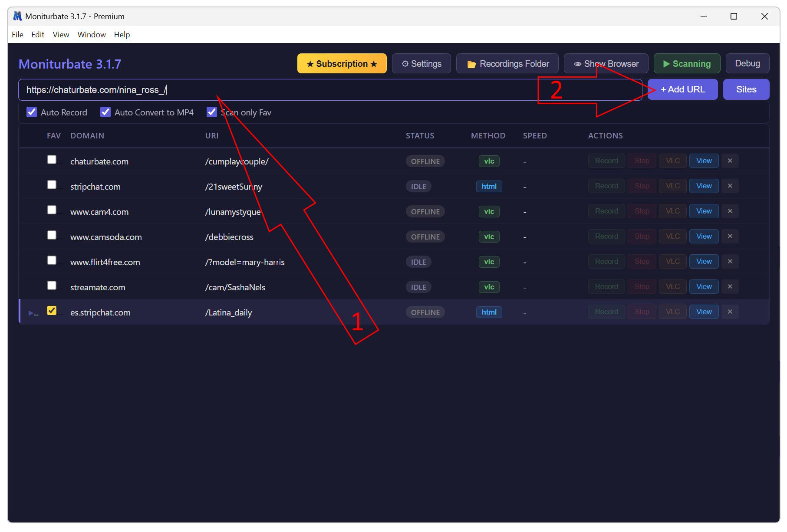This screenshot has width=787, height=532.
Task: Disable the Auto Record checkbox
Action: click(32, 112)
